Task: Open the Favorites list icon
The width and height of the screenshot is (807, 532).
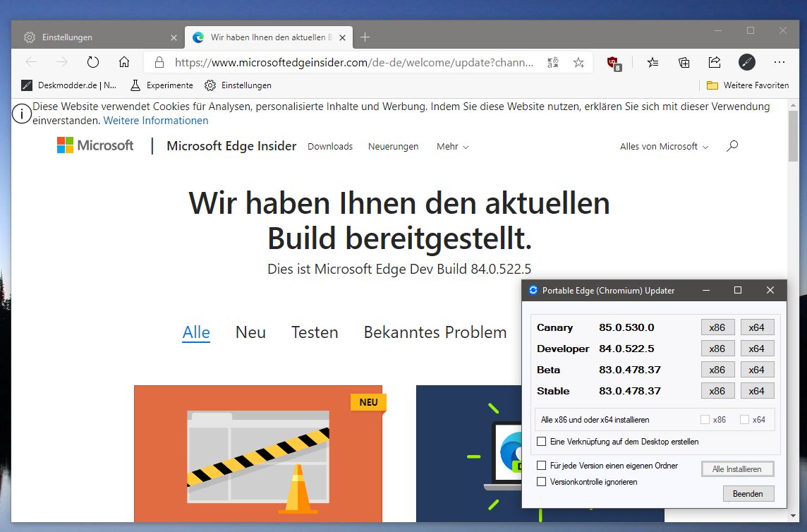Action: coord(653,62)
